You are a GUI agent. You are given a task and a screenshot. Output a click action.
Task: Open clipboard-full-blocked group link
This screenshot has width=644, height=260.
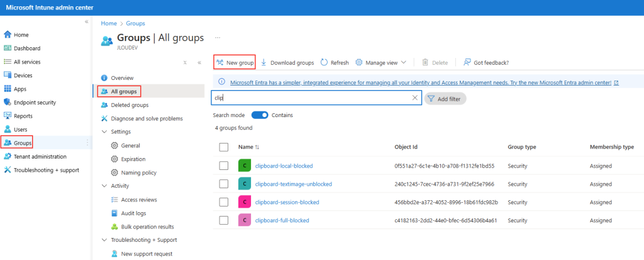point(282,220)
